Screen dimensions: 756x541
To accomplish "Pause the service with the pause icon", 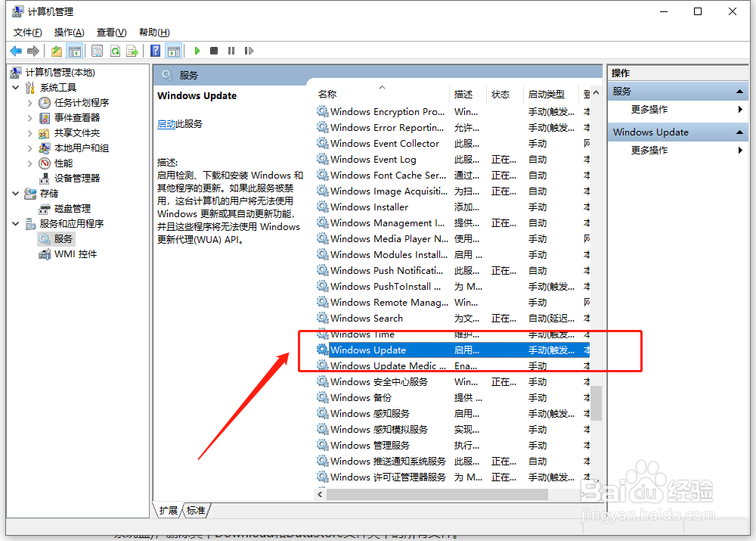I will coord(231,51).
